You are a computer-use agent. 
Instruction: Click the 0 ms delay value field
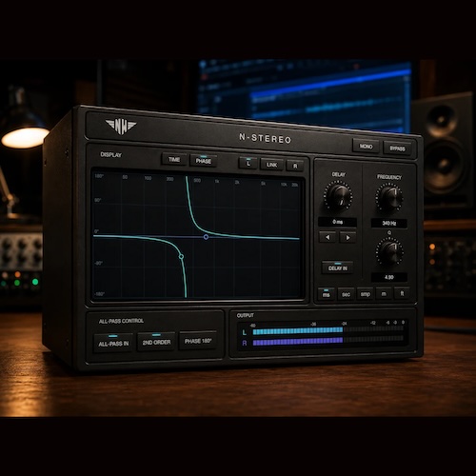(x=337, y=222)
